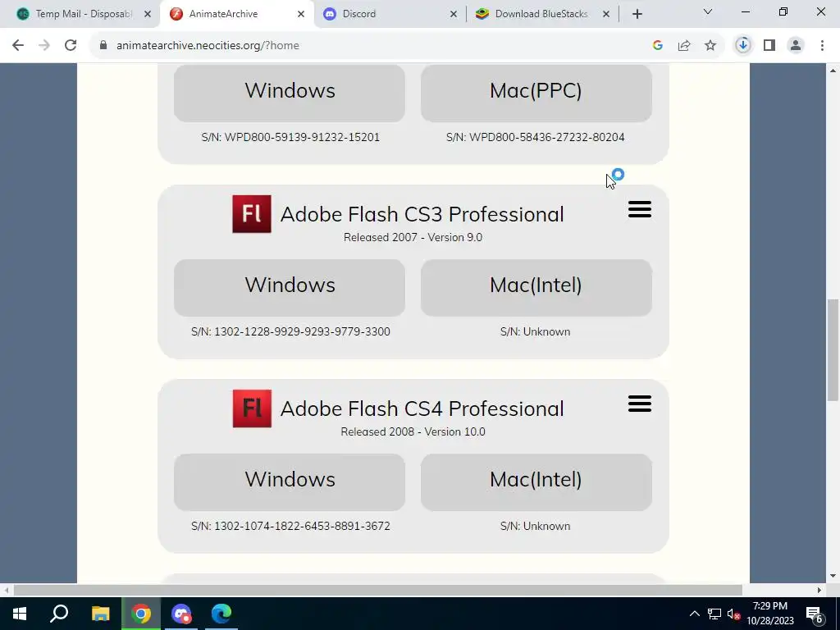This screenshot has height=630, width=840.
Task: Toggle the browser side panel
Action: [769, 46]
